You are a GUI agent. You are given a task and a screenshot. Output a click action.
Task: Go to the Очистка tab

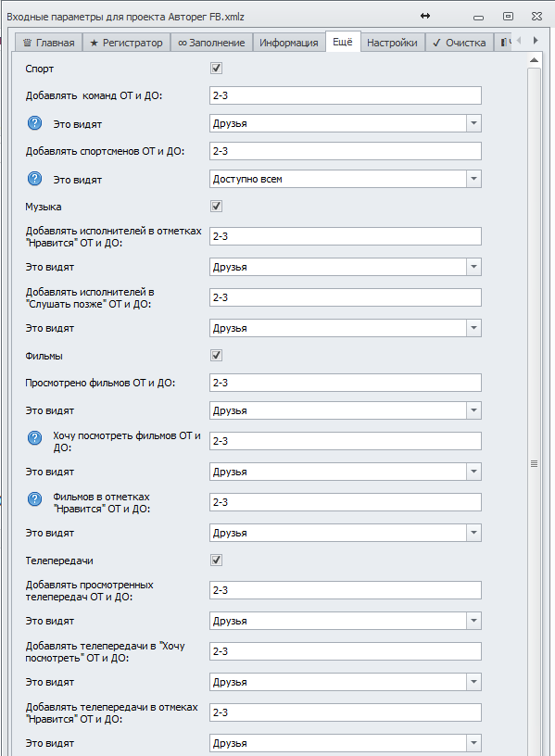point(459,43)
